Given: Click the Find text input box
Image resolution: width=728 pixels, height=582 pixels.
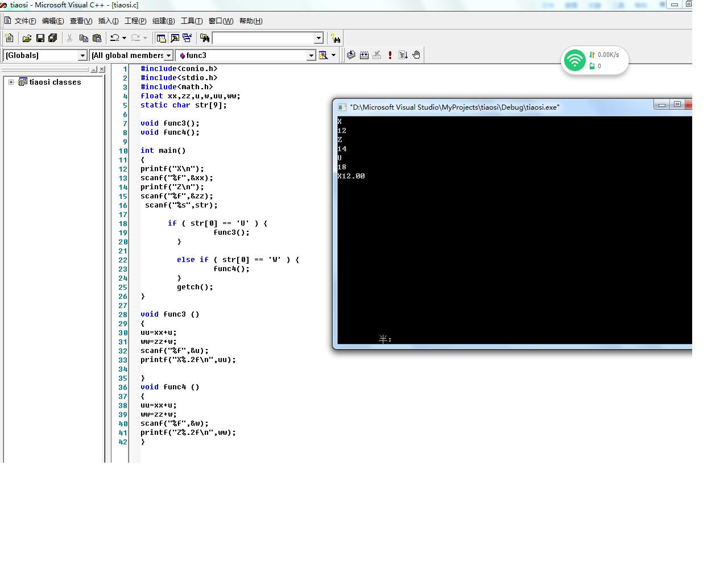Looking at the screenshot, I should 263,38.
